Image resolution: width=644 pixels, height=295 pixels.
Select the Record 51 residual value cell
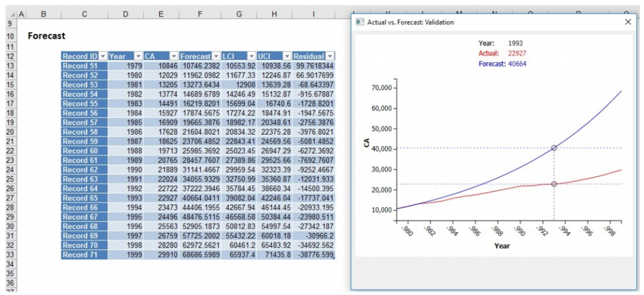[x=314, y=66]
